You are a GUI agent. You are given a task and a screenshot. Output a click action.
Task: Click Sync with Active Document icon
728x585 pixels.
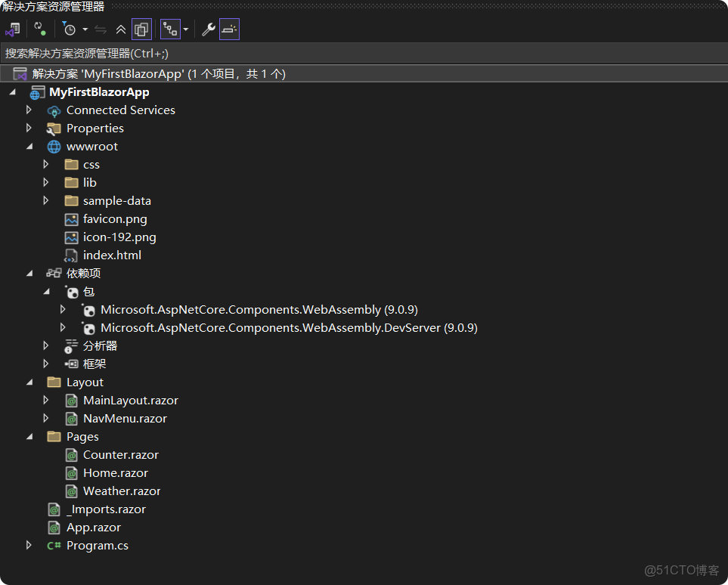[101, 29]
